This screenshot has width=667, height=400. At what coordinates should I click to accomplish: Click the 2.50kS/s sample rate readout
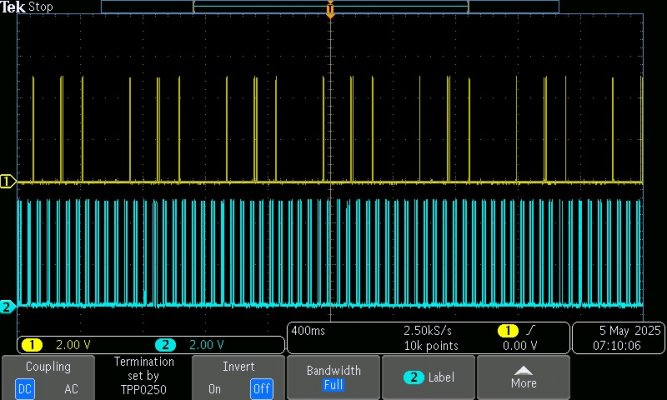428,331
